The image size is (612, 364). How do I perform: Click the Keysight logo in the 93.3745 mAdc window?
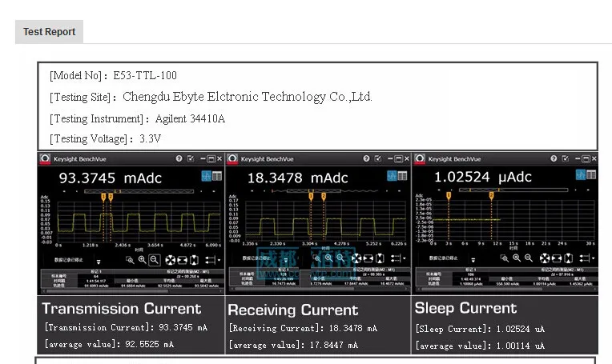45,158
